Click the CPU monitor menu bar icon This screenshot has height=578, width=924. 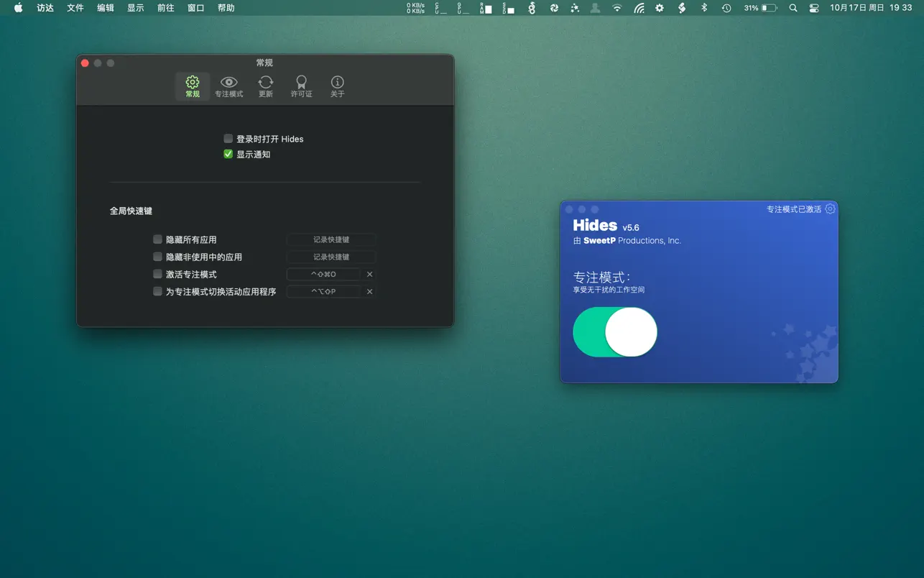(x=440, y=8)
